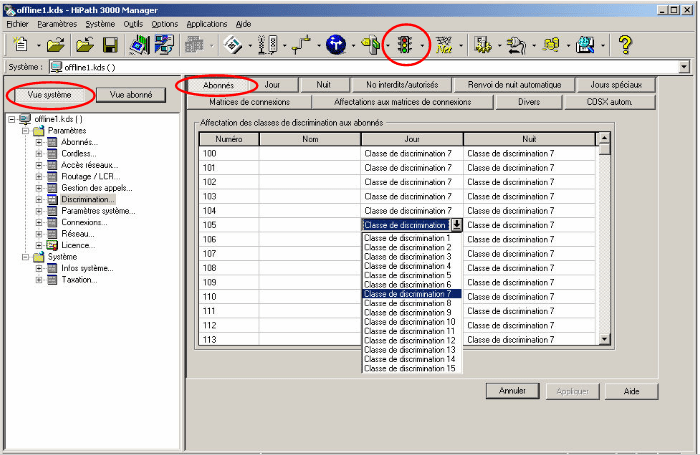Open the CDSX autom. tab
This screenshot has height=455, width=700.
(609, 102)
